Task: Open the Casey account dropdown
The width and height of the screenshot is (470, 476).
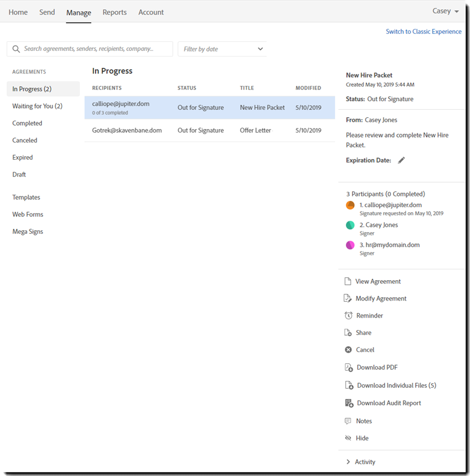Action: 445,11
